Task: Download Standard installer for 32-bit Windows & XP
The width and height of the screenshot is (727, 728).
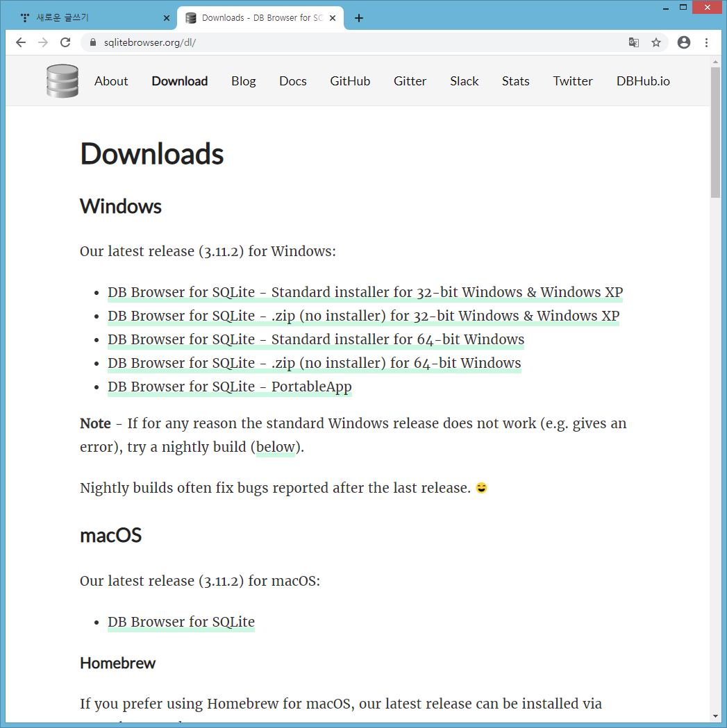Action: (365, 292)
